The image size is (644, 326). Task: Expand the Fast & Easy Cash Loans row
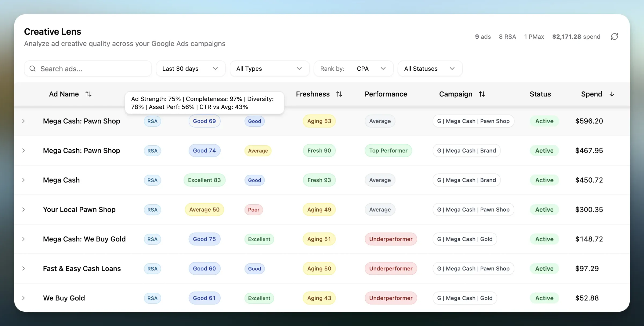tap(23, 269)
